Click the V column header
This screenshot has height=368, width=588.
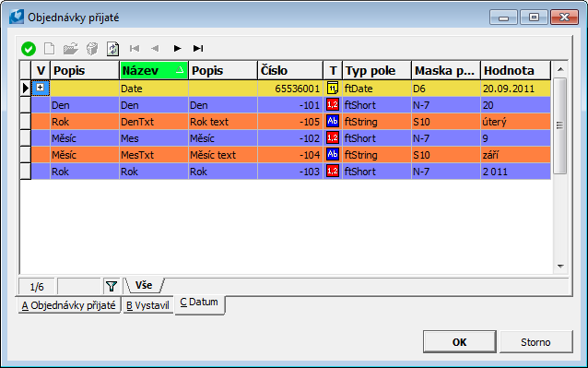coord(41,70)
